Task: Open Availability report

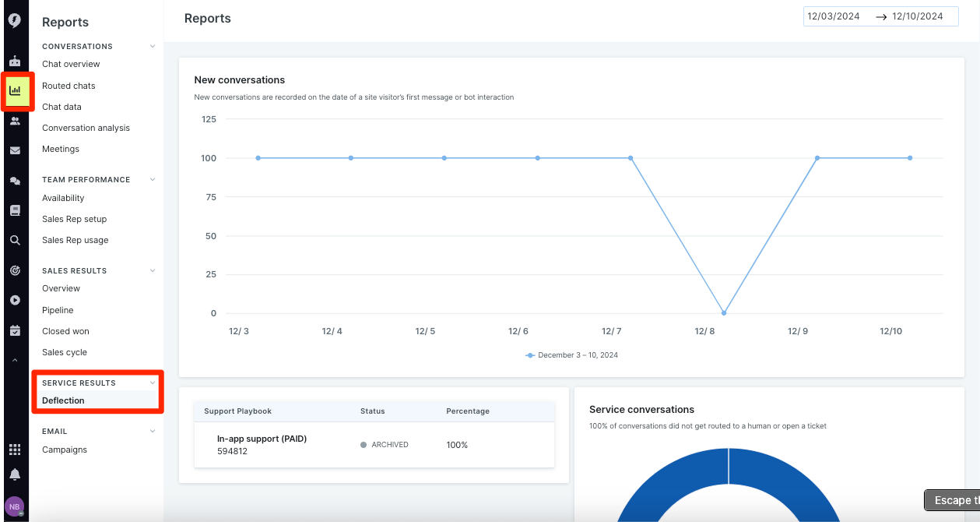Action: (x=63, y=198)
